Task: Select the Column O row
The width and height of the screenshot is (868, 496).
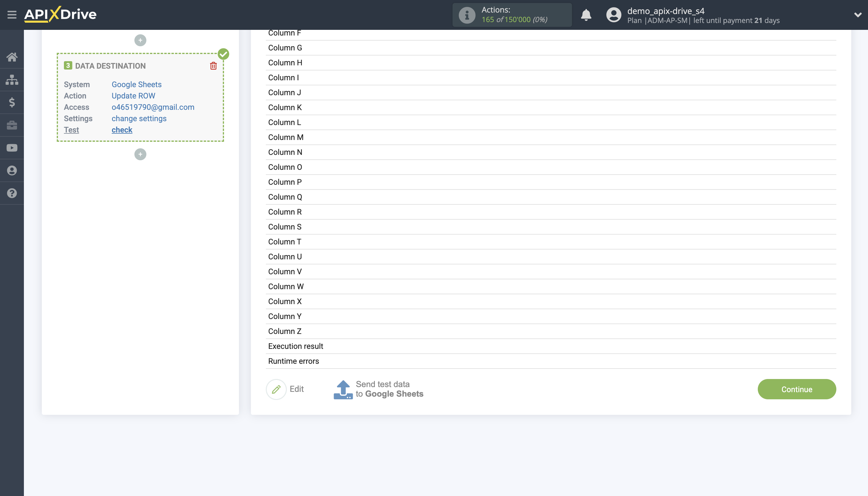Action: point(551,167)
